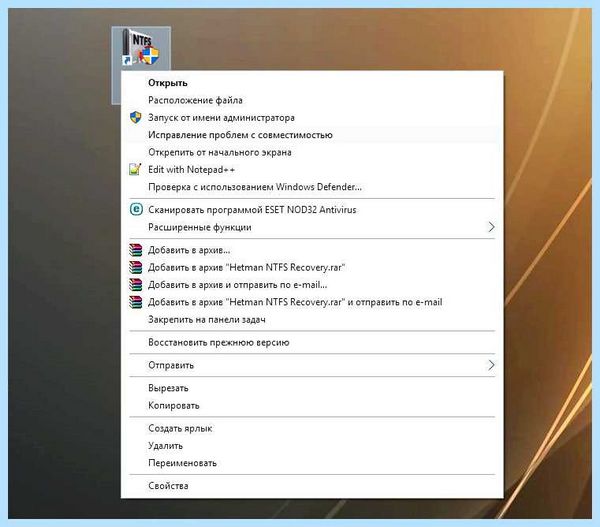Select Добавить в архив и отправить по e-mail...
Viewport: 600px width, 527px height.
point(312,285)
